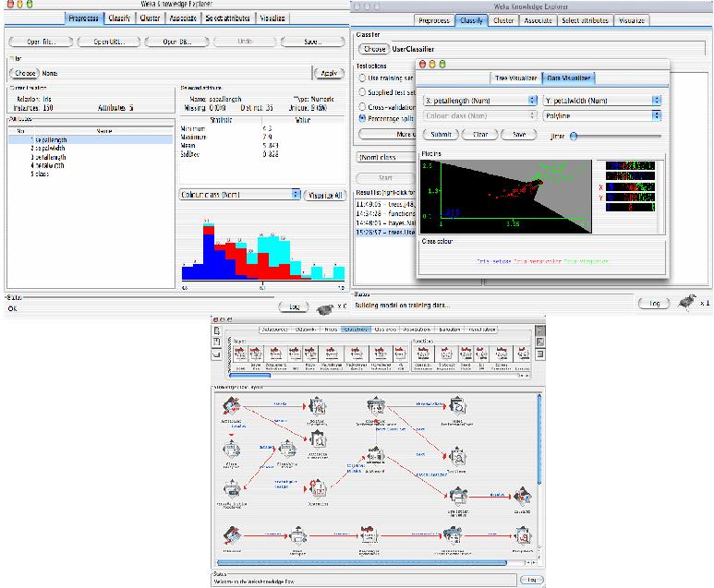Select the ArffLoader node starting the bottom flow row
The width and height of the screenshot is (714, 588).
tap(232, 535)
